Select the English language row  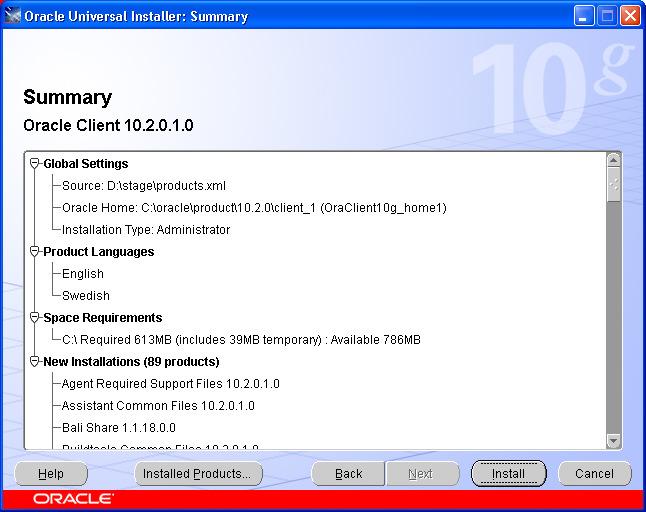(83, 274)
